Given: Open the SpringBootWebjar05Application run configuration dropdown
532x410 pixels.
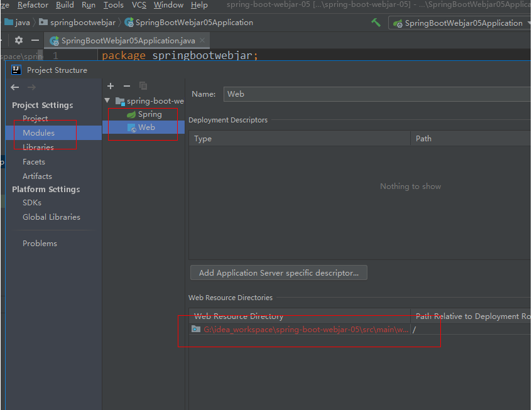Looking at the screenshot, I should [x=460, y=23].
